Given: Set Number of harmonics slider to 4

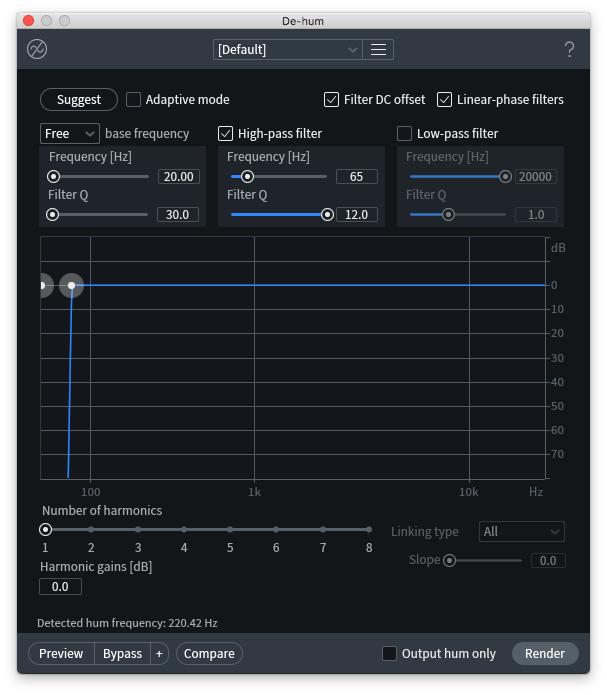Looking at the screenshot, I should point(184,530).
